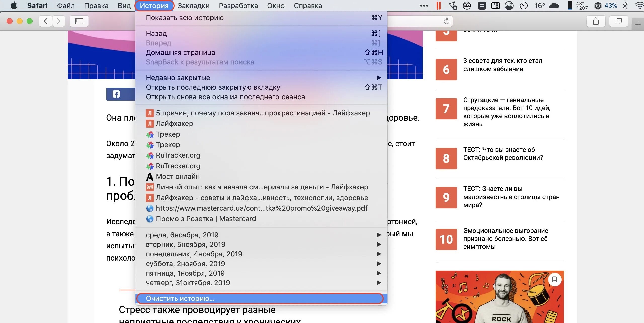
Task: Open Bluetooth status in menu bar
Action: pyautogui.click(x=625, y=6)
